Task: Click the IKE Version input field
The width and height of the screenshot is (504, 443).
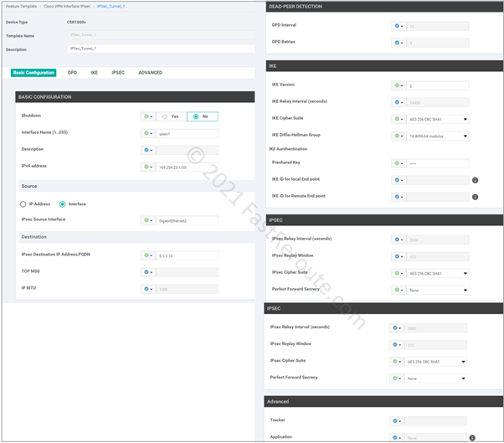Action: click(438, 85)
